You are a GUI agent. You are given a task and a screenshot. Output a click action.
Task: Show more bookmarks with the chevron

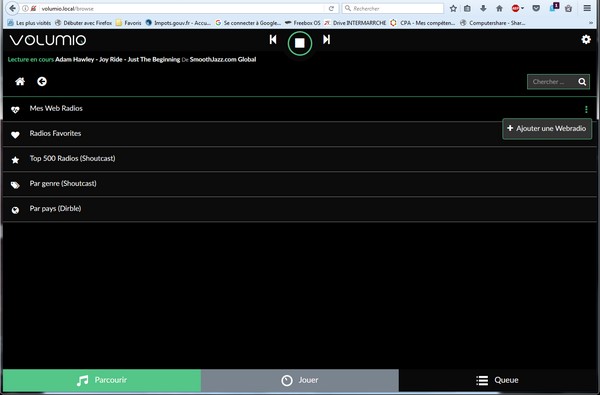coord(591,23)
